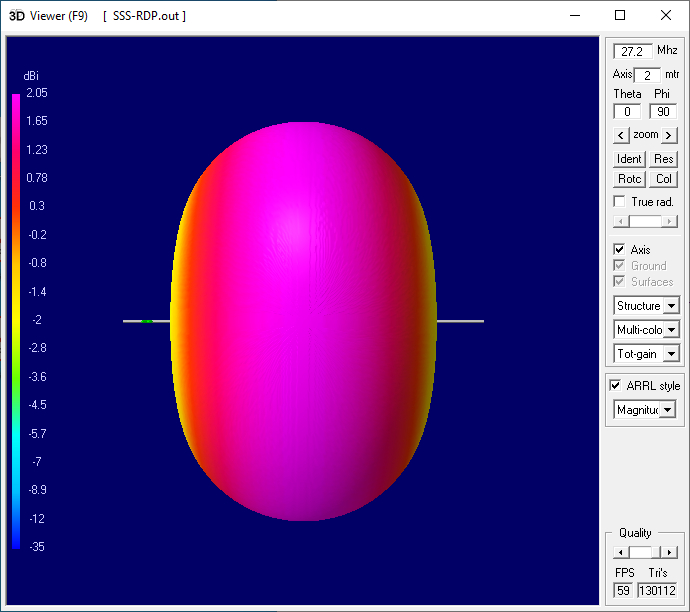
Task: Select the Phi angle field
Action: [x=662, y=112]
